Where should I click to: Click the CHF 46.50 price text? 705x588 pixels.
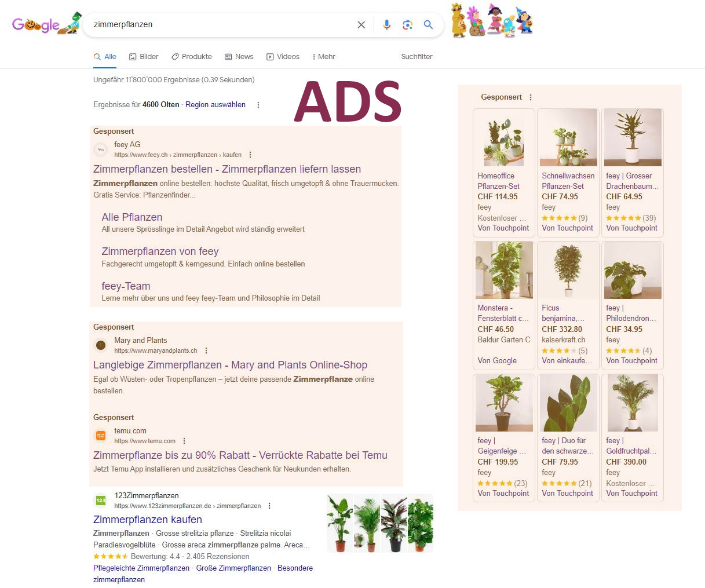pos(495,330)
